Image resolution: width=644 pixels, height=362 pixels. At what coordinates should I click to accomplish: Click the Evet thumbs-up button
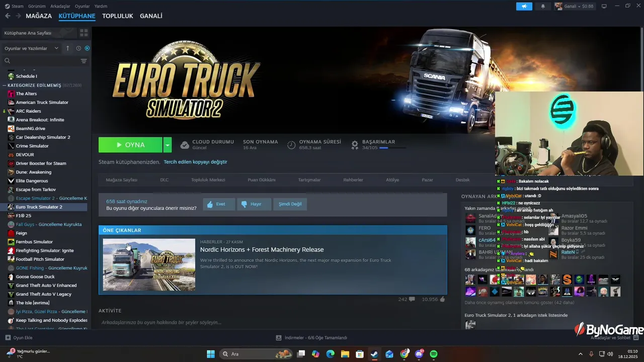[x=219, y=204]
